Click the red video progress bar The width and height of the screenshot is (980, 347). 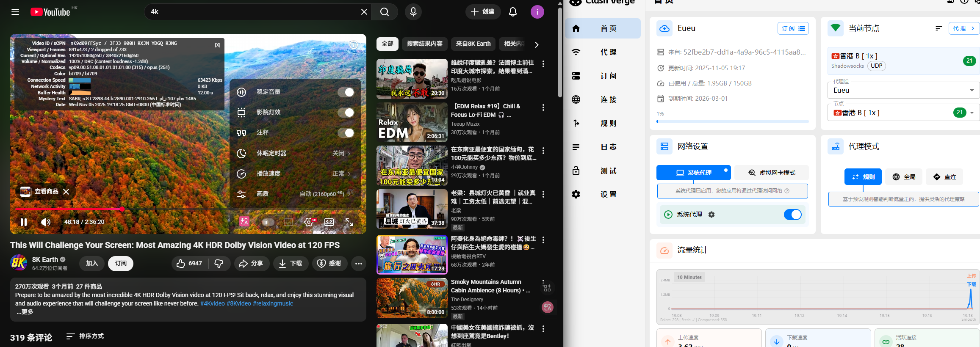coord(68,209)
